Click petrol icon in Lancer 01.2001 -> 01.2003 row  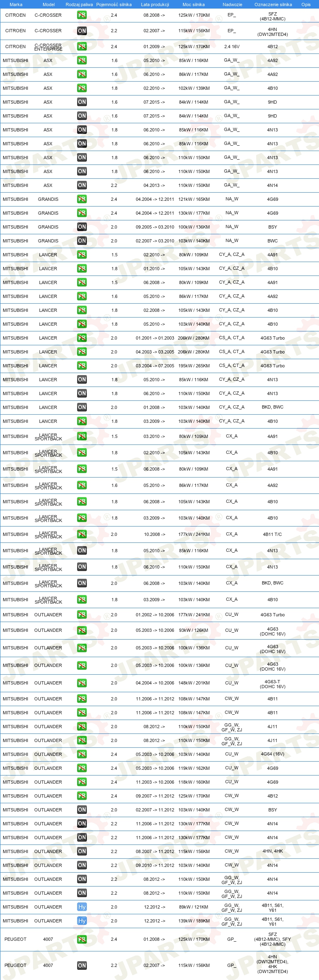tap(82, 338)
